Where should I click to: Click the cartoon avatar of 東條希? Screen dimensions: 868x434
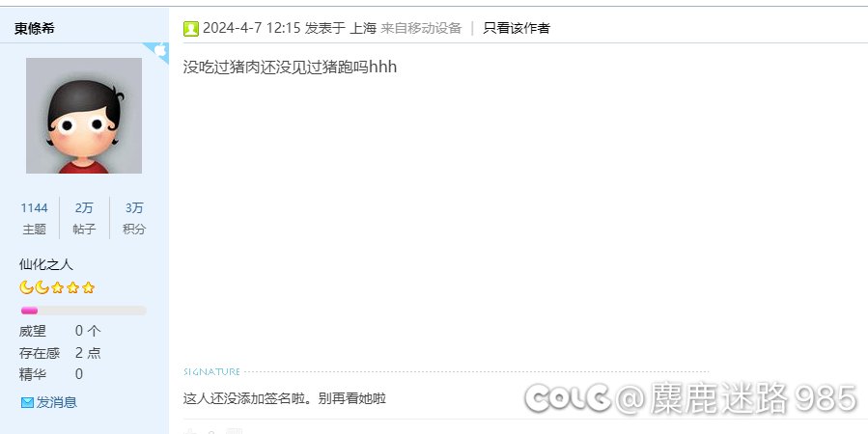pyautogui.click(x=84, y=116)
